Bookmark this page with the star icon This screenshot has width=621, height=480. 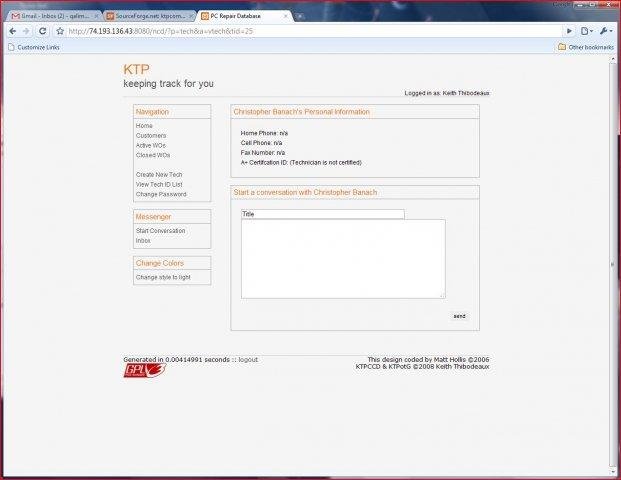pos(60,31)
